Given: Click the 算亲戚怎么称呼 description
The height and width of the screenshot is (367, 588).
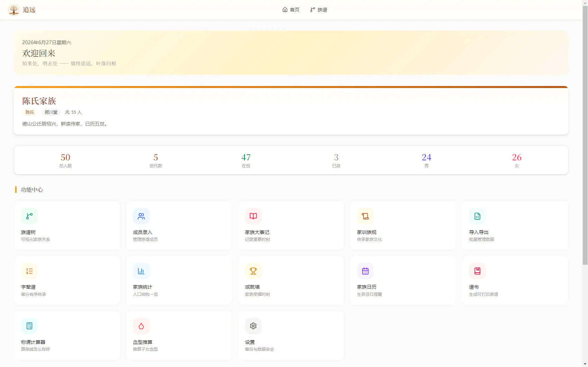Looking at the screenshot, I should coord(36,349).
